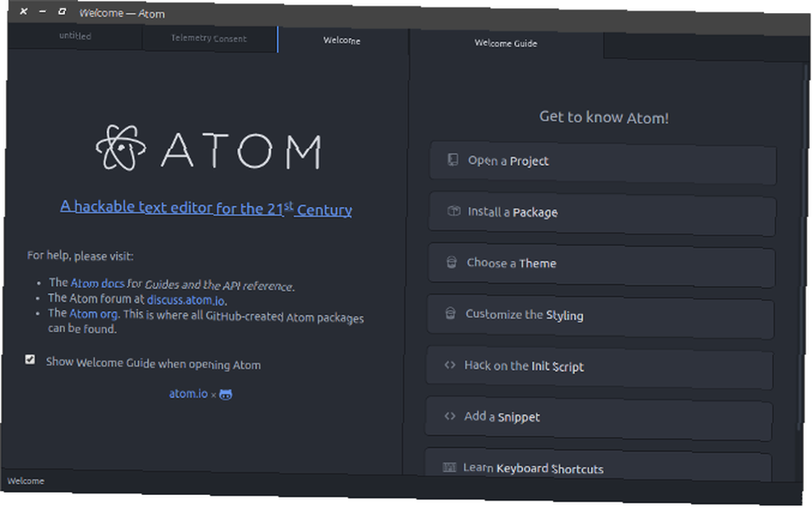This screenshot has height=508, width=812.
Task: Switch to the untitled tab
Action: click(75, 37)
